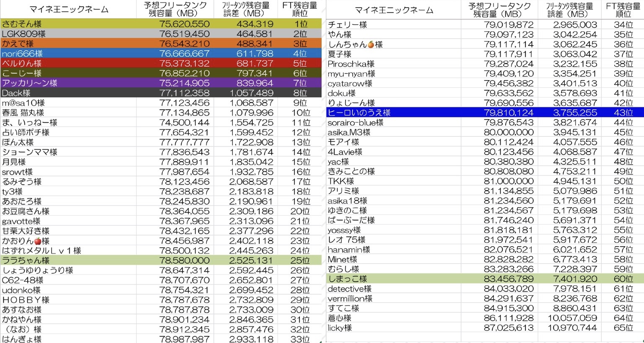Click the nickname Dack様
The width and height of the screenshot is (644, 343).
tap(16, 93)
